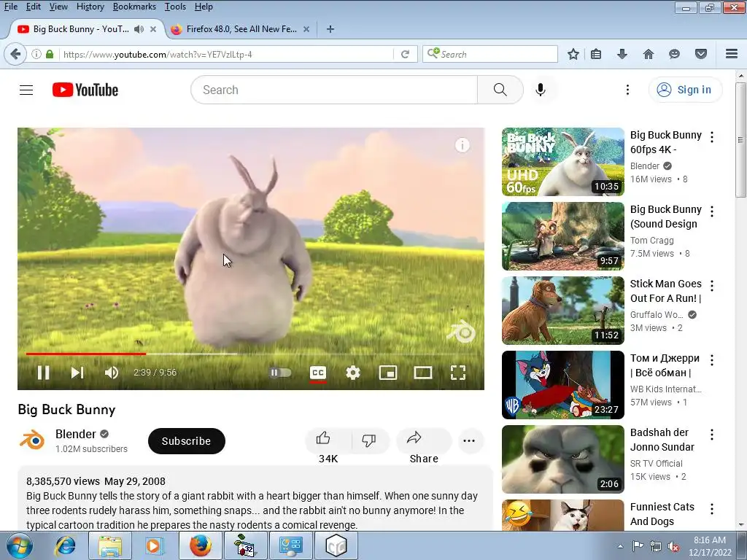Screen dimensions: 747x560
Task: Click the muted volume tray icon
Action: (x=673, y=547)
